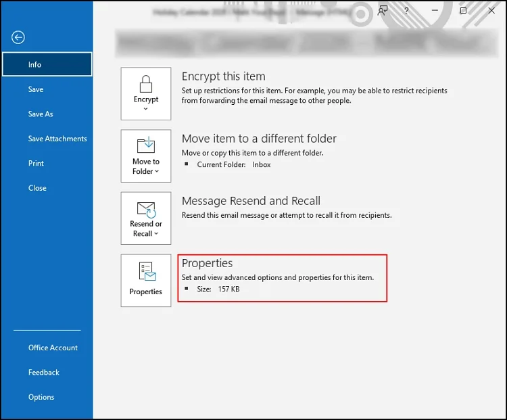Close the window with the X button
Viewport: 507px width, 420px height.
click(491, 11)
